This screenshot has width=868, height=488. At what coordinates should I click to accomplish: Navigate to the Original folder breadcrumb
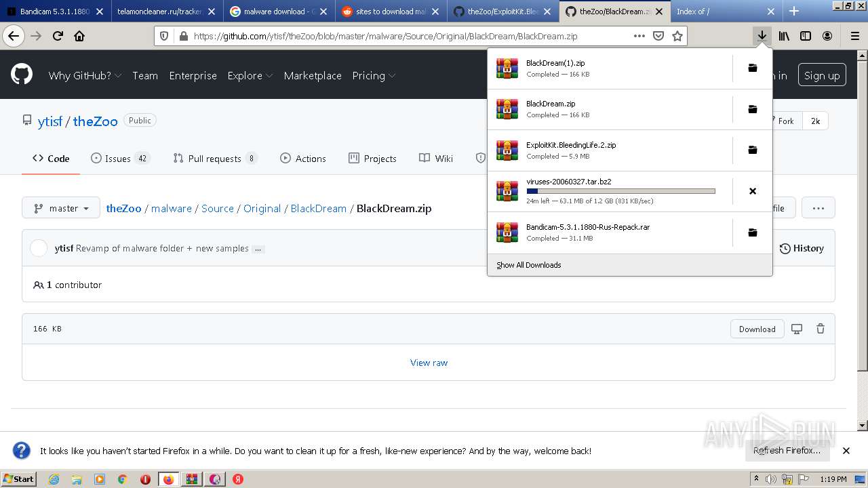(x=262, y=208)
